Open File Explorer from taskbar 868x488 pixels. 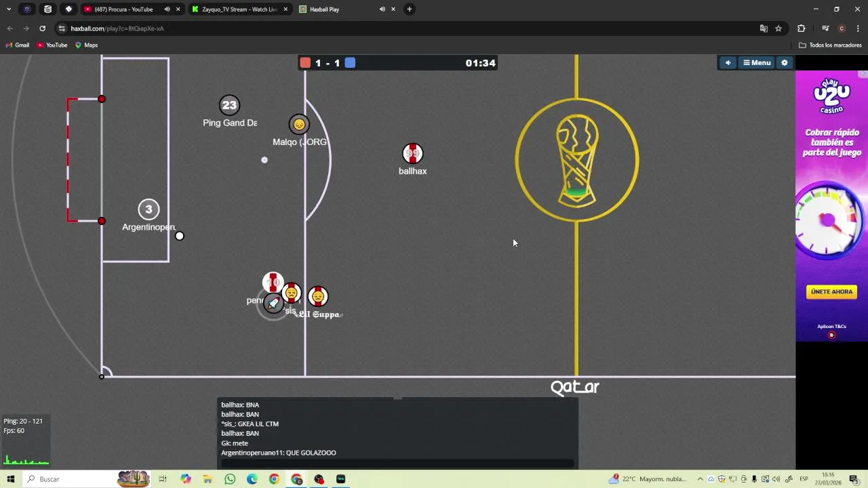(x=208, y=479)
